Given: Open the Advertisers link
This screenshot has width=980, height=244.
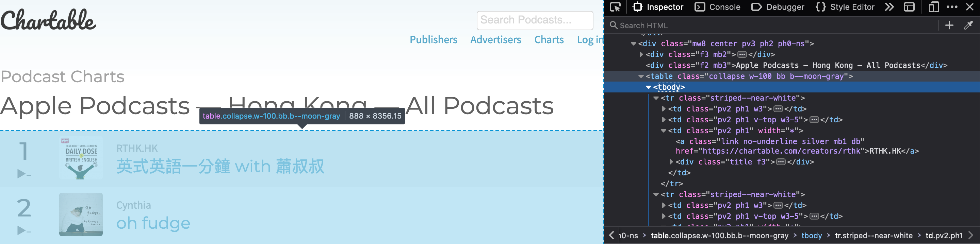Looking at the screenshot, I should tap(495, 39).
